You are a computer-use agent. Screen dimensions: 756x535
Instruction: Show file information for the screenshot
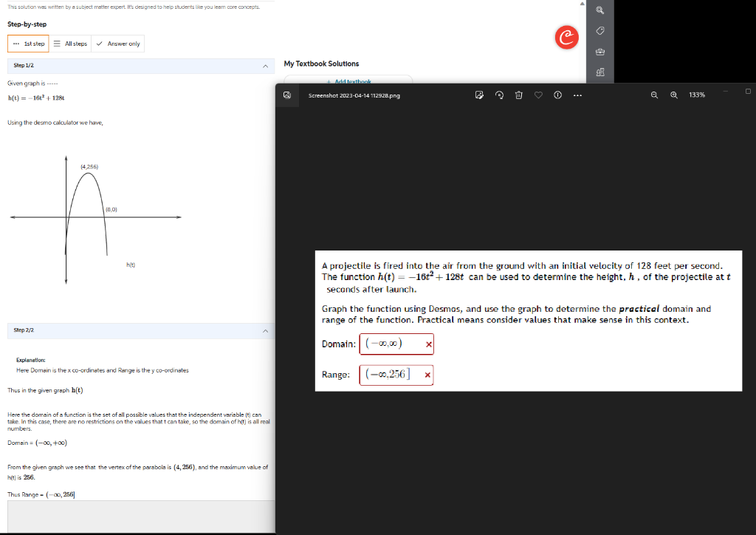click(x=557, y=95)
